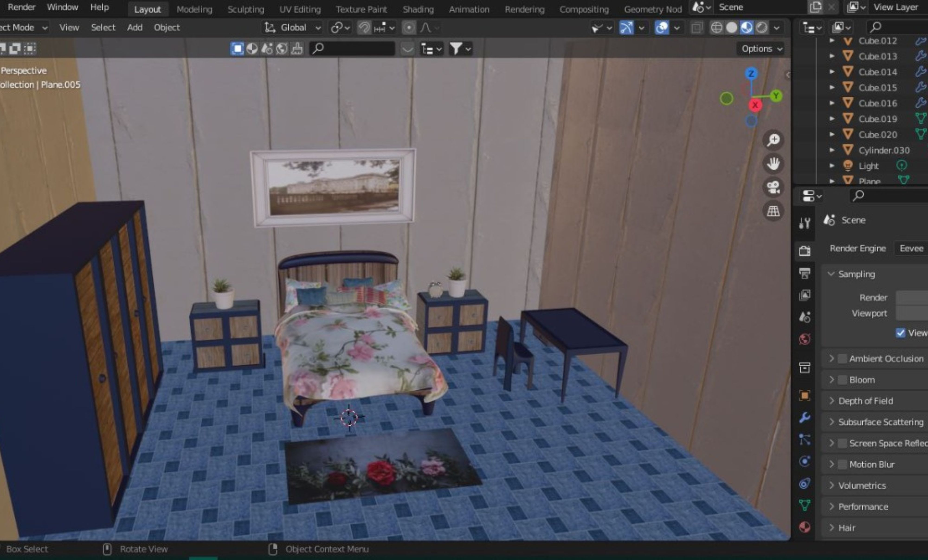Screen dimensions: 928x560
Task: Choose Eevee as the render engine
Action: pyautogui.click(x=911, y=248)
